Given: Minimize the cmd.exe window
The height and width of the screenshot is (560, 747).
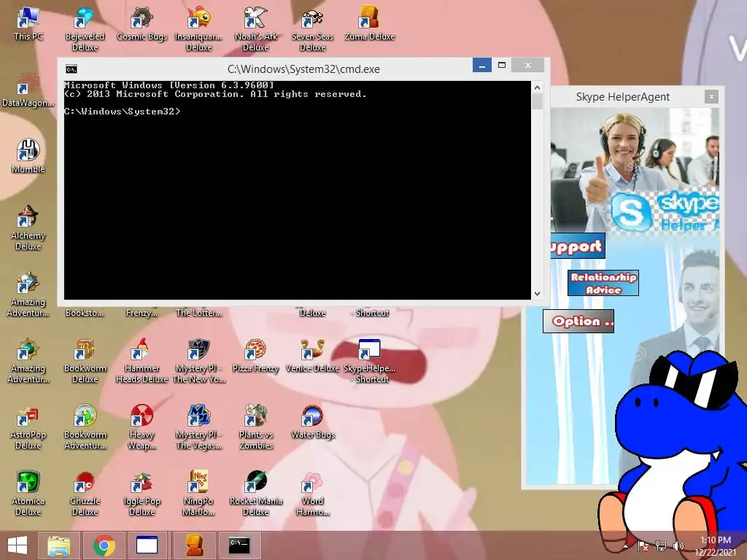Looking at the screenshot, I should (x=482, y=65).
